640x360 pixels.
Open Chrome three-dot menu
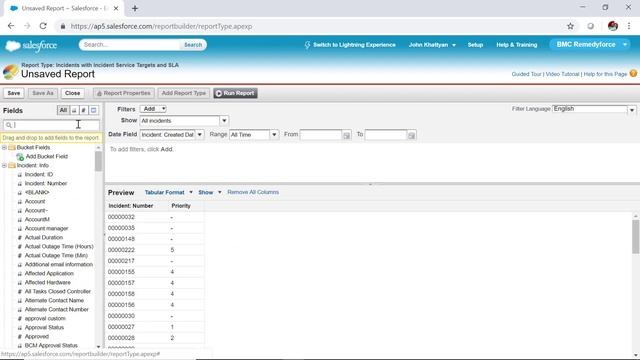click(629, 26)
